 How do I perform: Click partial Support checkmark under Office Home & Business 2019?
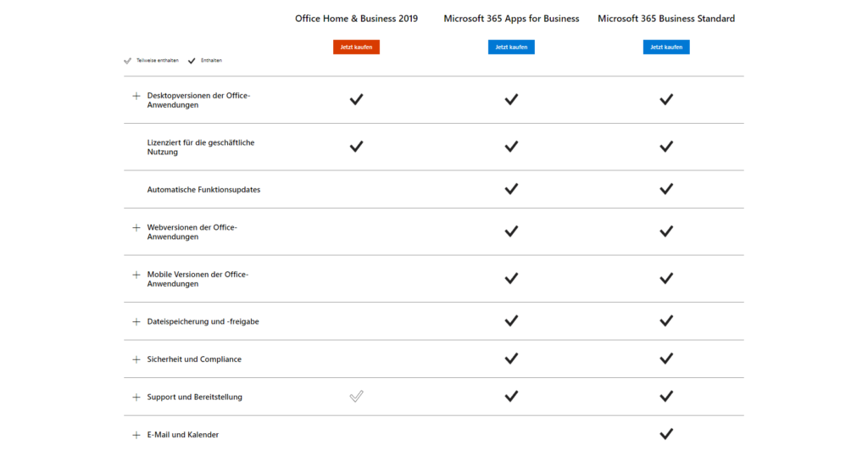(356, 396)
